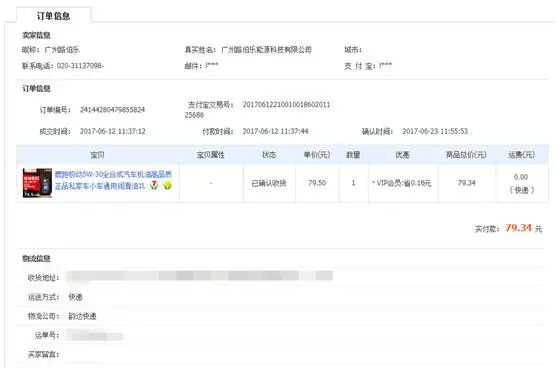Click the 订单信息 section heading above 订单编号
The height and width of the screenshot is (369, 557).
(x=36, y=88)
